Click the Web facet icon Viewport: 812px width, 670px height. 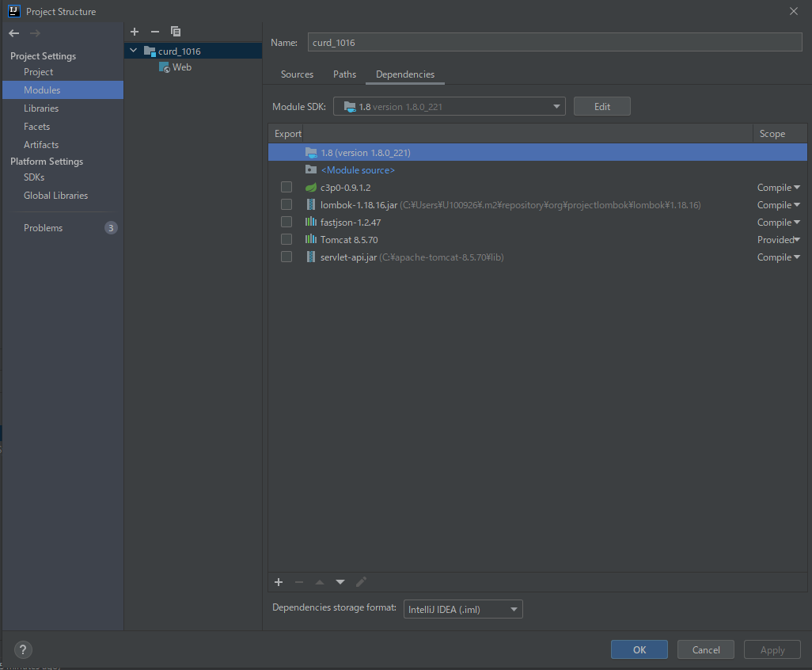164,67
